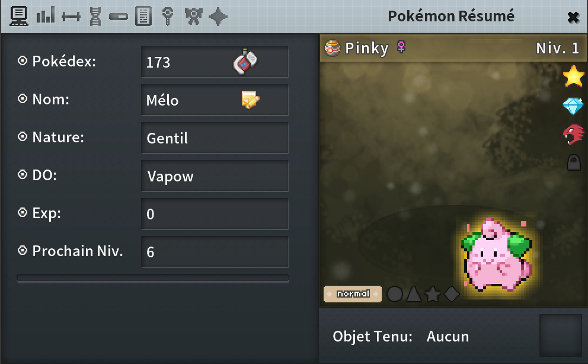Screen dimensions: 588x364
Task: Switch to the stats bar chart tab
Action: (x=46, y=15)
